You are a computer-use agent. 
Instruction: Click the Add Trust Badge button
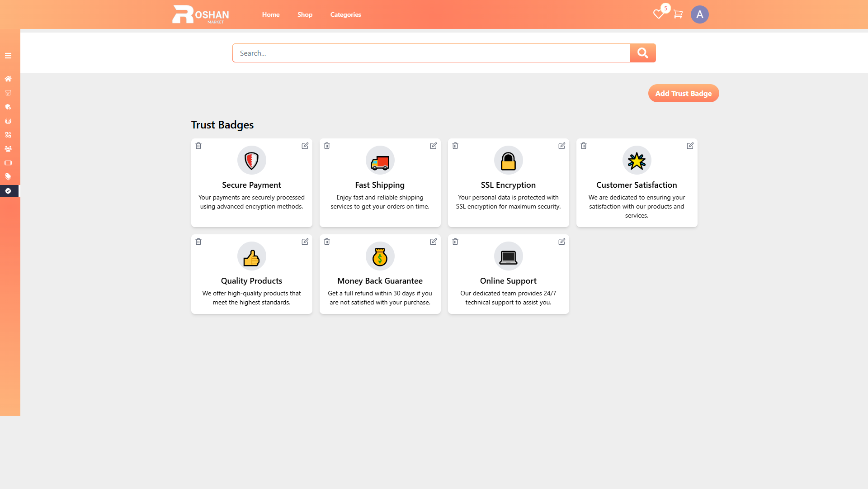(683, 93)
